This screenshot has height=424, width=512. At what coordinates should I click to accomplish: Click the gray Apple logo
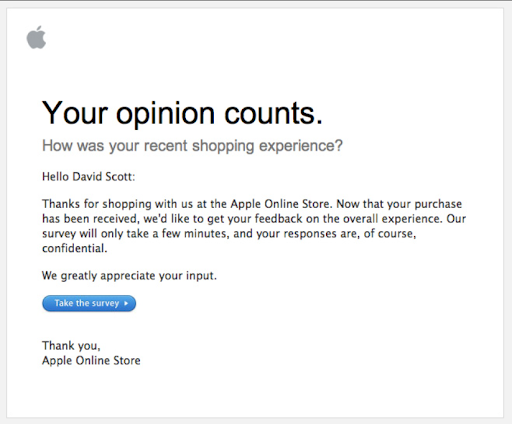point(36,37)
